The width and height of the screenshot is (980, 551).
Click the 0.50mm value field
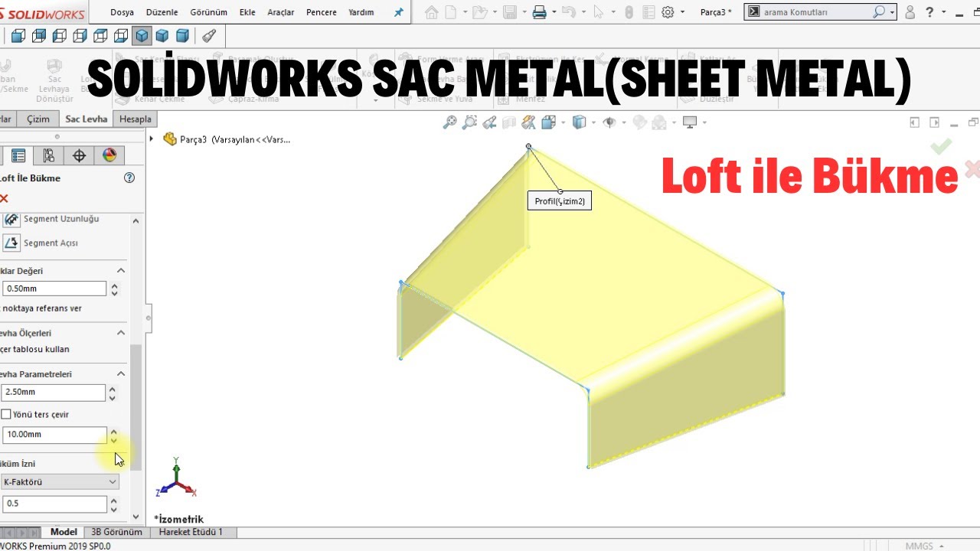[x=54, y=289]
